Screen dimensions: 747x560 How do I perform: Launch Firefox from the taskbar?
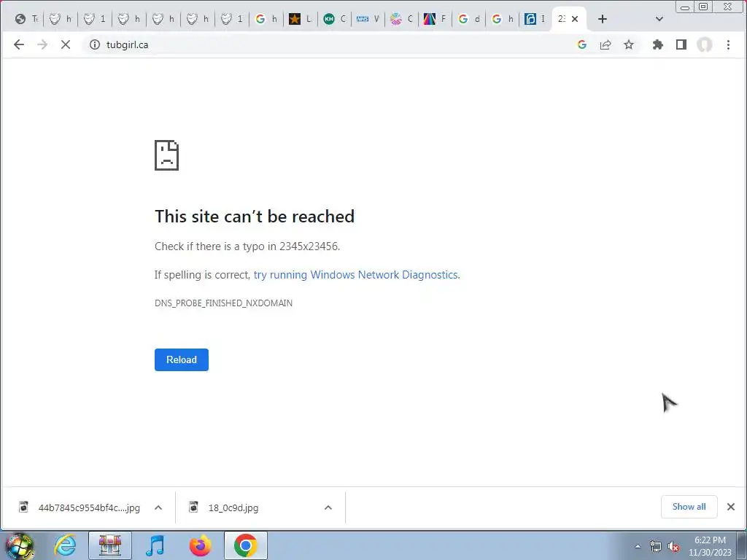pyautogui.click(x=200, y=545)
